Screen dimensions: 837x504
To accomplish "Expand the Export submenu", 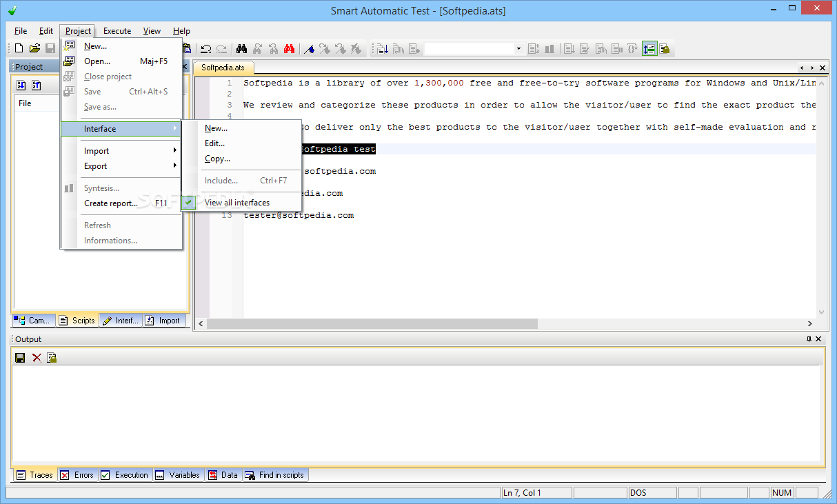I will click(x=121, y=166).
